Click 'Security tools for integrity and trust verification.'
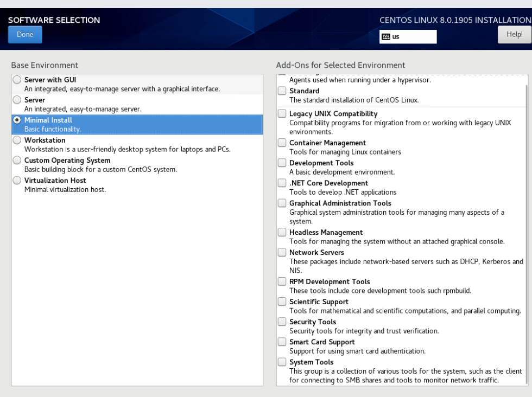The width and height of the screenshot is (532, 397). [x=364, y=331]
